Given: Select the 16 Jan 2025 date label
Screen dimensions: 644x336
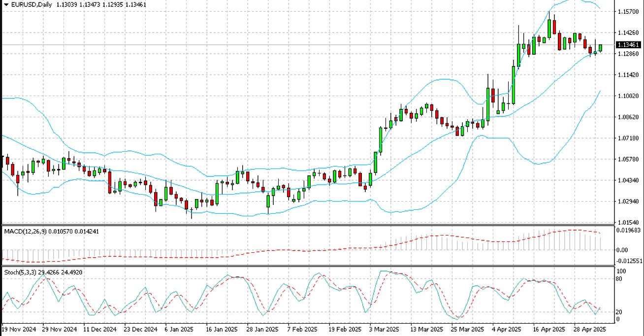Looking at the screenshot, I should [222, 329].
